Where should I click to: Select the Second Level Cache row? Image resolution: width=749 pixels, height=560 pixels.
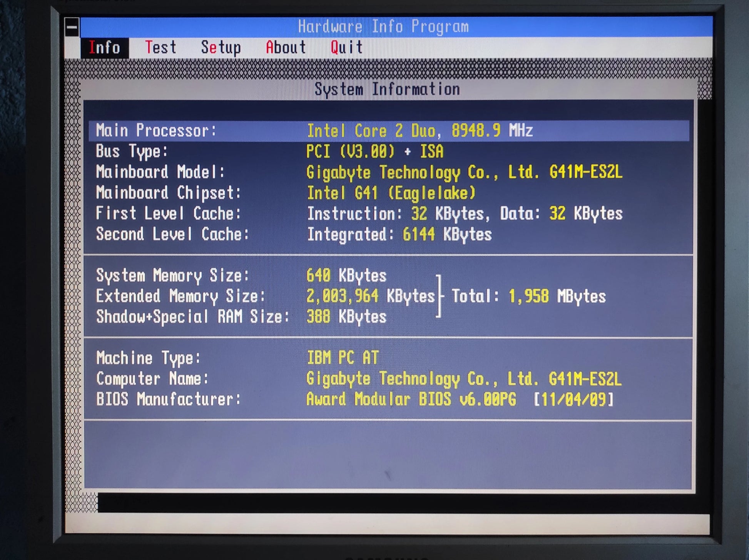(x=389, y=234)
